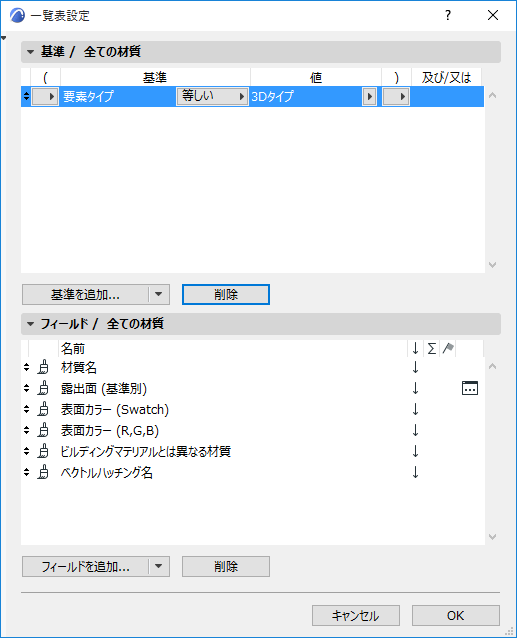Click fields list scroll down arrow
517x638 pixels.
click(x=493, y=537)
